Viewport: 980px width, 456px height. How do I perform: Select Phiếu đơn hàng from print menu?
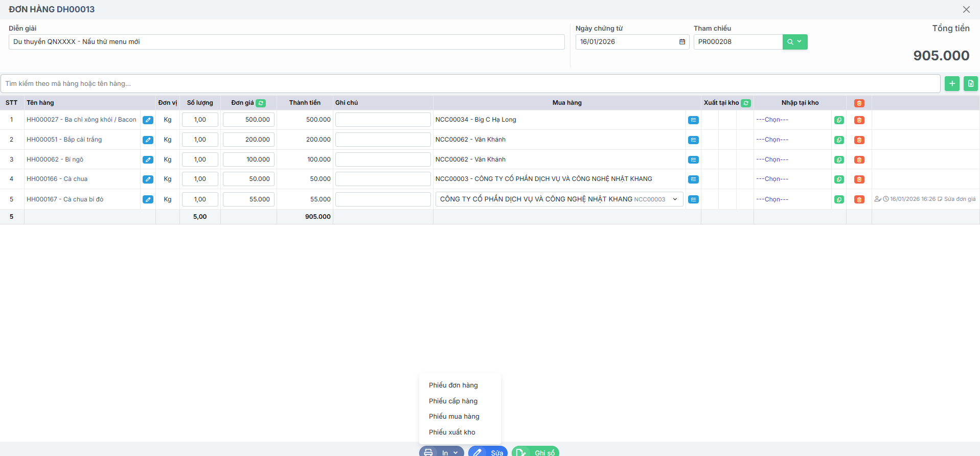[453, 385]
